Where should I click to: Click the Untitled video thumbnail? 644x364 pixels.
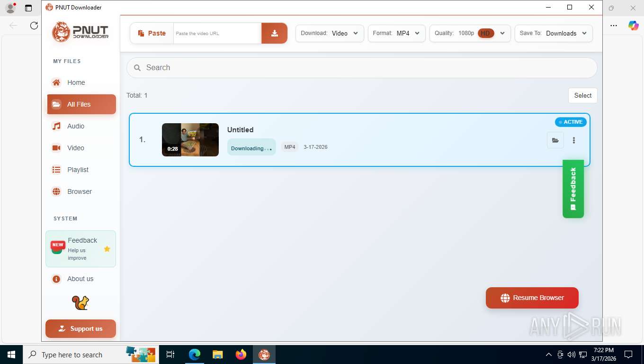tap(190, 140)
